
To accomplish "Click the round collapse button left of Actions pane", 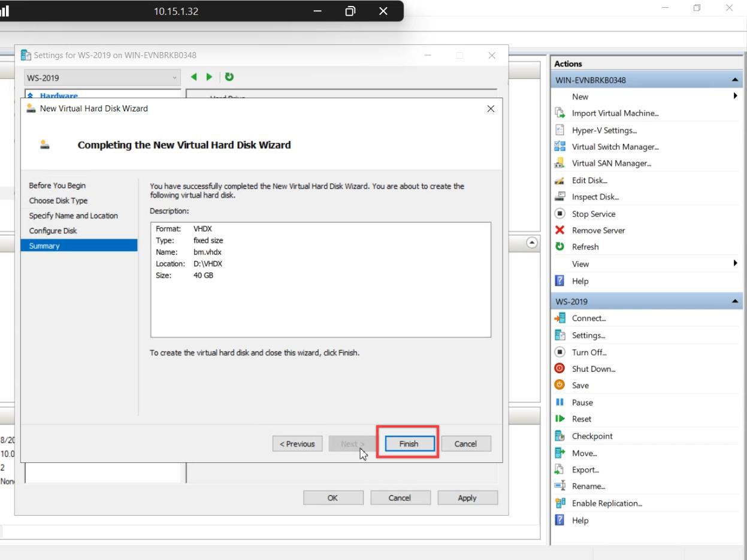I will coord(531,243).
